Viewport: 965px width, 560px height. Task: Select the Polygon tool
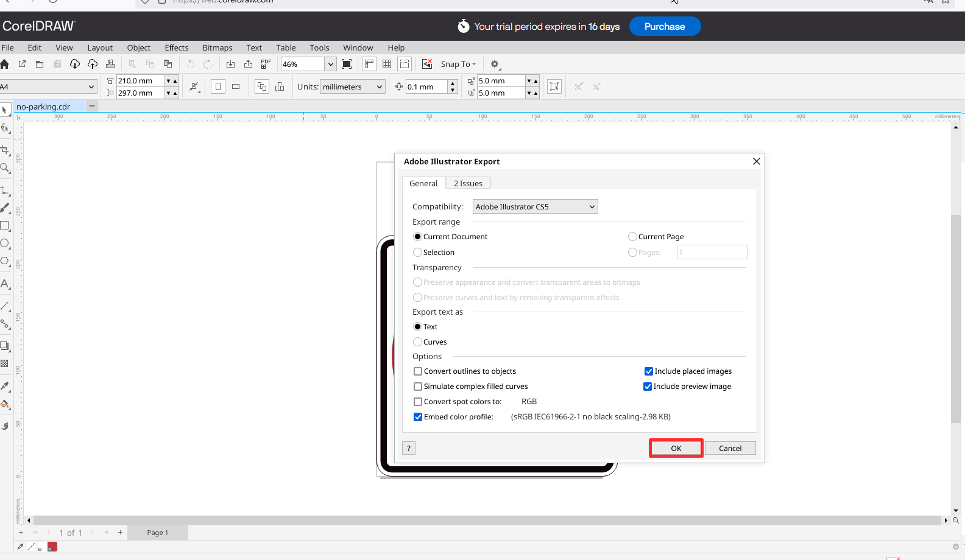[x=5, y=261]
